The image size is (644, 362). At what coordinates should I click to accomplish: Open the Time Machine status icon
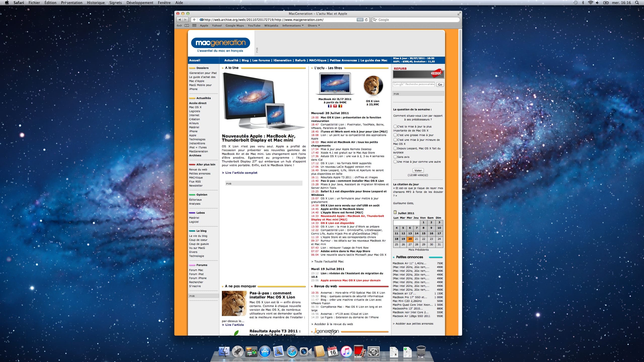[576, 3]
